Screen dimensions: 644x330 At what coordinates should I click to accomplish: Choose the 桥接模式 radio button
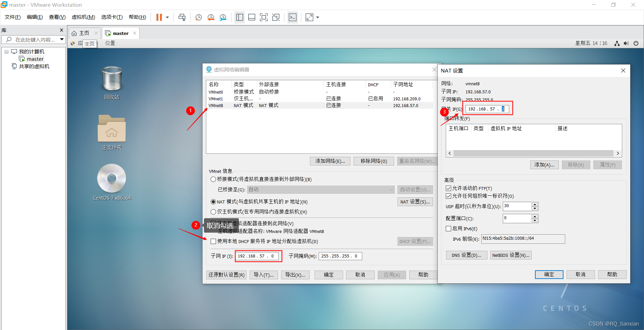(213, 179)
